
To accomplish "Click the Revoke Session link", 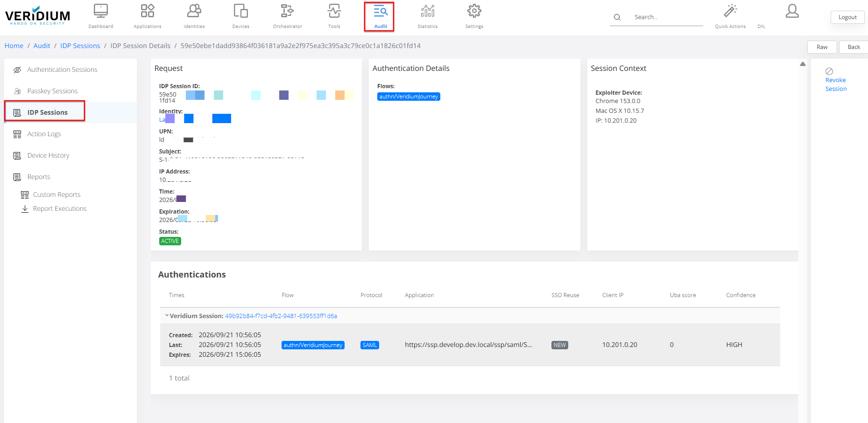I will pos(836,84).
